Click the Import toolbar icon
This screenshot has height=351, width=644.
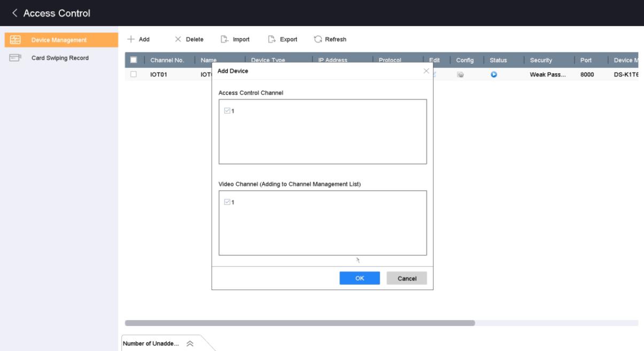coord(224,40)
